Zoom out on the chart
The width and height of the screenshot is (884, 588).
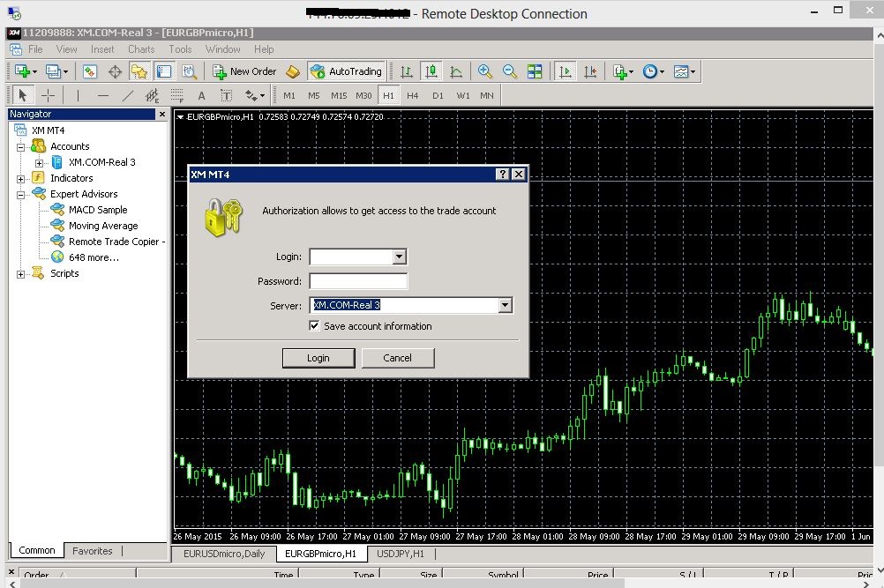coord(510,71)
